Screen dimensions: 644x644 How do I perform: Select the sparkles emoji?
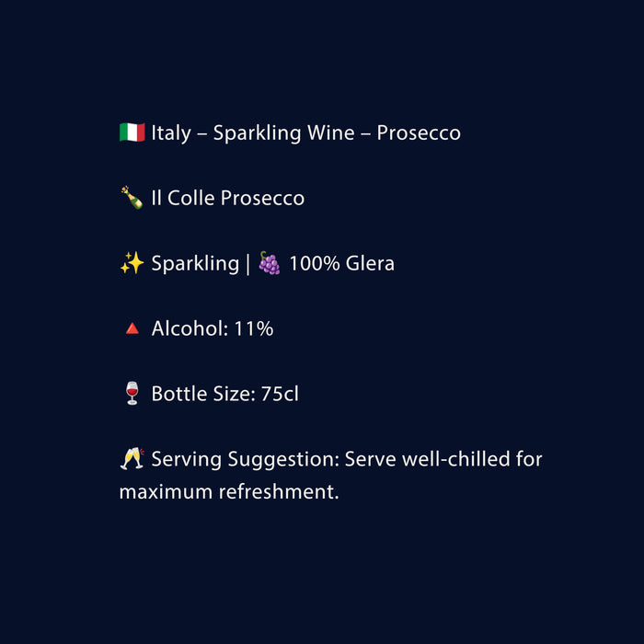tap(132, 264)
